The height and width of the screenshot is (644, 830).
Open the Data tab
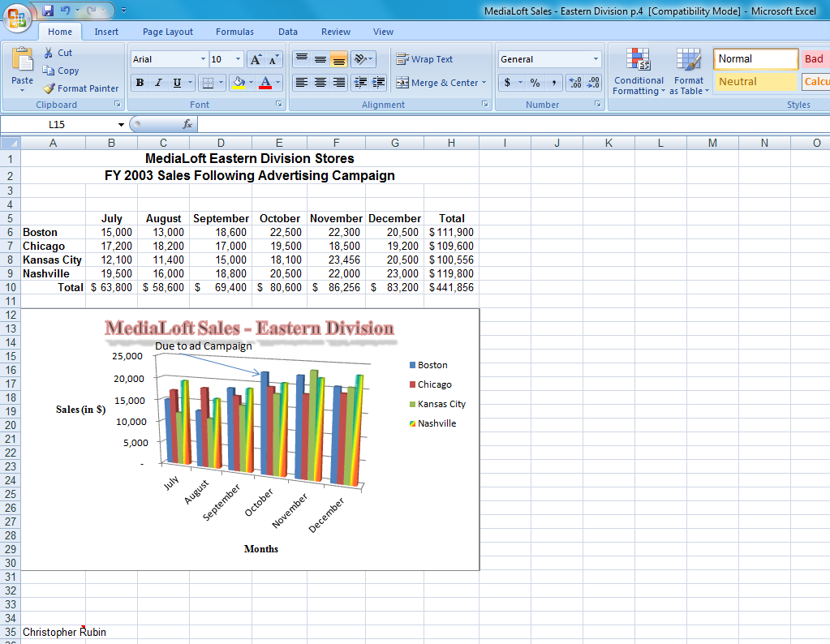(x=288, y=32)
